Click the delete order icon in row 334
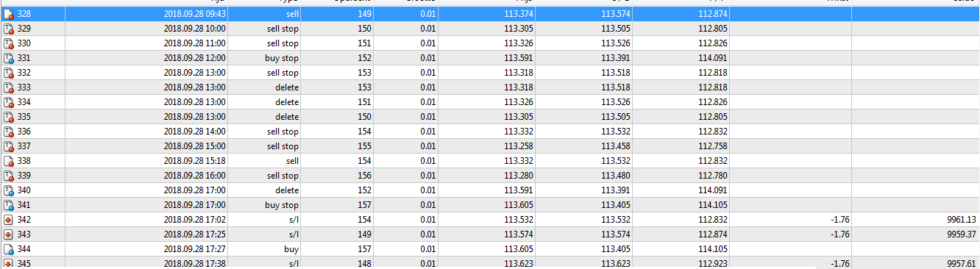The height and width of the screenshot is (269, 980). point(9,102)
